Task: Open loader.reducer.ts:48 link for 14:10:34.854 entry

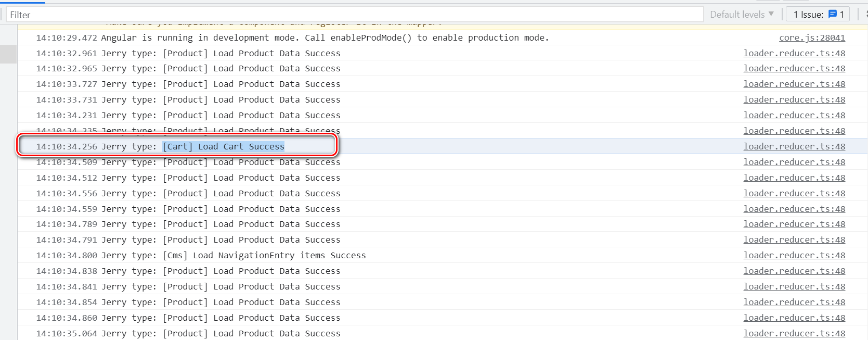Action: [x=794, y=302]
